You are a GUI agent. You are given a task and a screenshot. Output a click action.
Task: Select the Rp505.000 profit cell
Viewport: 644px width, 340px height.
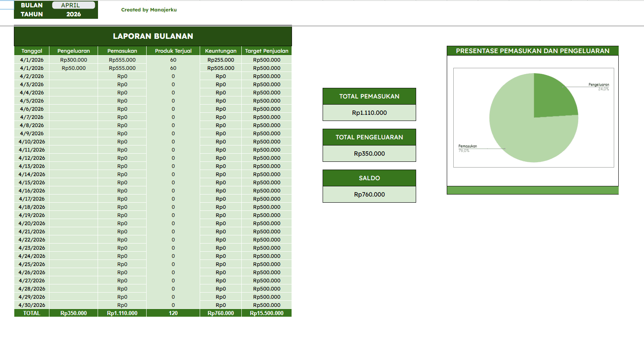tap(221, 68)
